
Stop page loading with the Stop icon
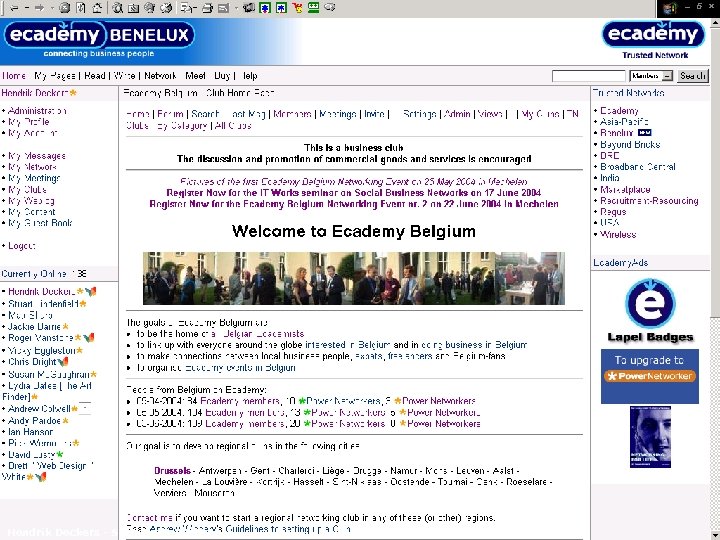point(65,7)
